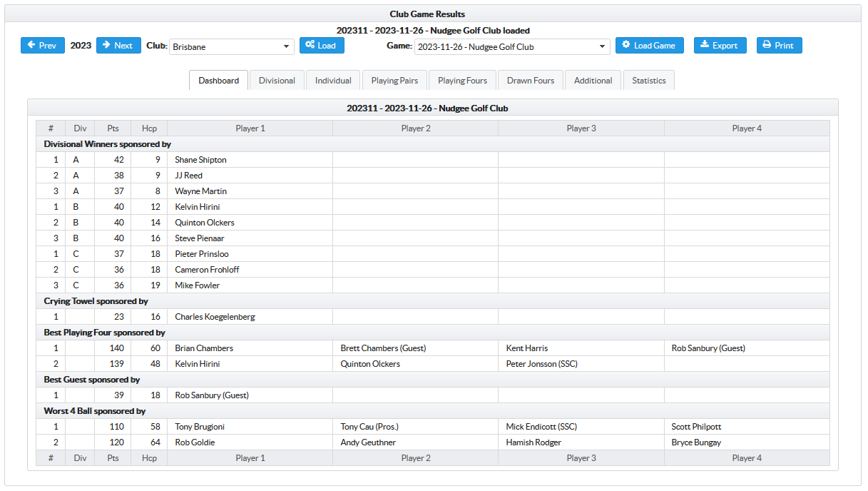Switch to the Additional tab
This screenshot has height=491, width=868.
coord(593,81)
